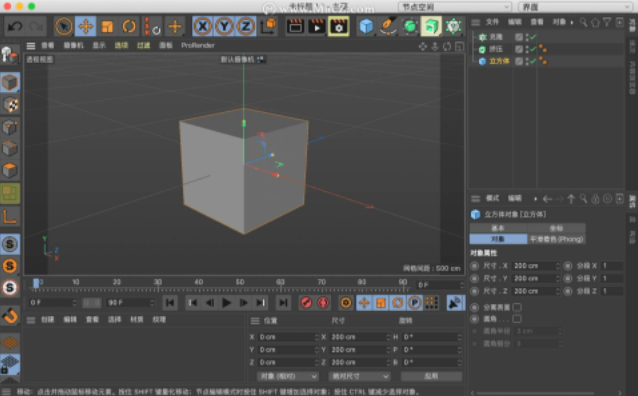The height and width of the screenshot is (396, 638).
Task: Toggle the green enable checkmark for 挤压
Action: click(533, 49)
